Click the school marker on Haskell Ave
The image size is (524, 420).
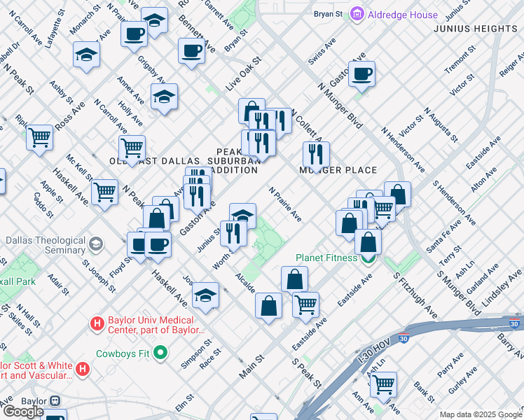point(205,295)
